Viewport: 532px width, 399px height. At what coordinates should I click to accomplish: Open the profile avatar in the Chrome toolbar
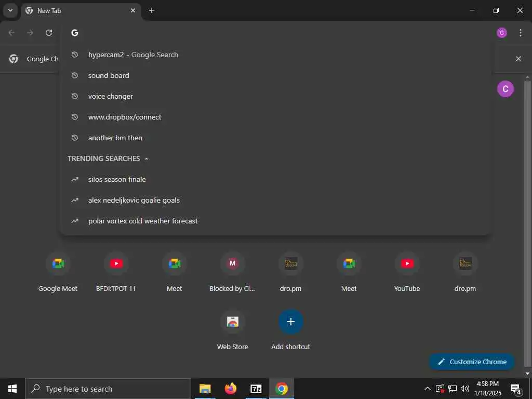tap(502, 33)
